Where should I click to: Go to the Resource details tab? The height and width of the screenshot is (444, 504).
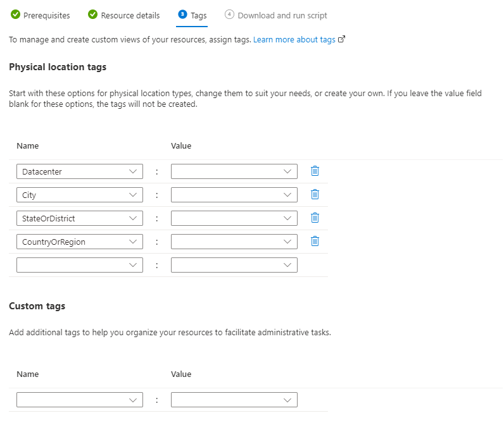[x=130, y=15]
